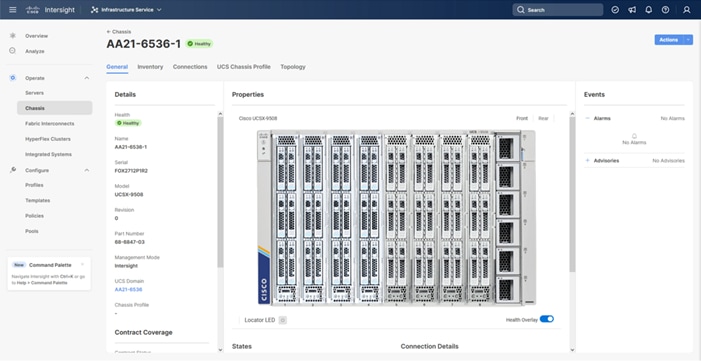Open the Infrastructure Service switcher dropdown
The image size is (701, 361).
126,9
